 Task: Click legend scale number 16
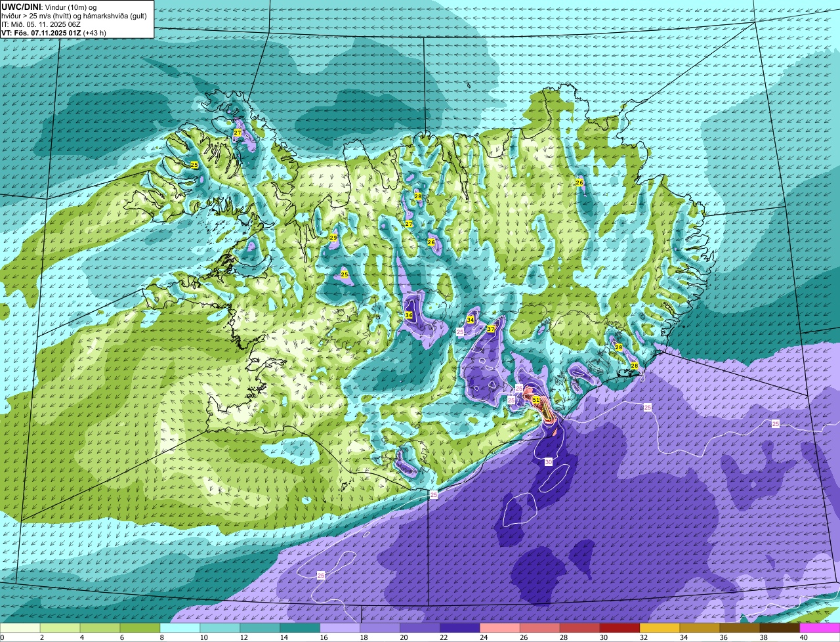click(x=324, y=637)
